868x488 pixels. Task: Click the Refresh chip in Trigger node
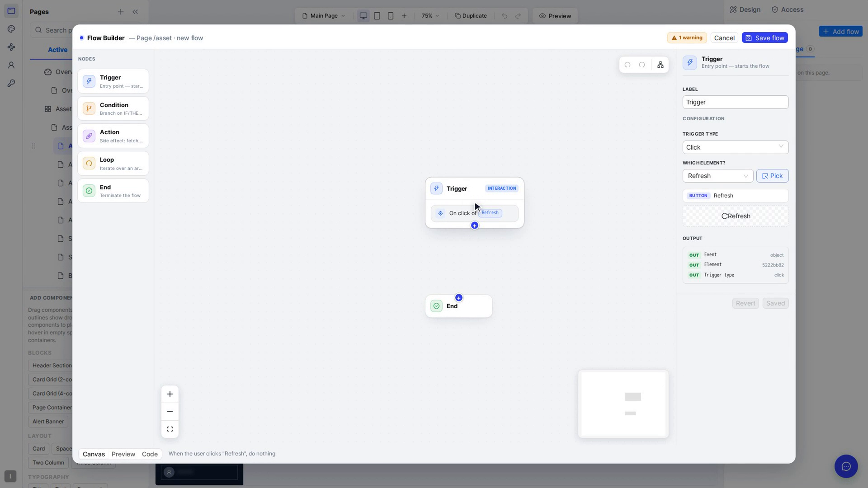pyautogui.click(x=490, y=213)
